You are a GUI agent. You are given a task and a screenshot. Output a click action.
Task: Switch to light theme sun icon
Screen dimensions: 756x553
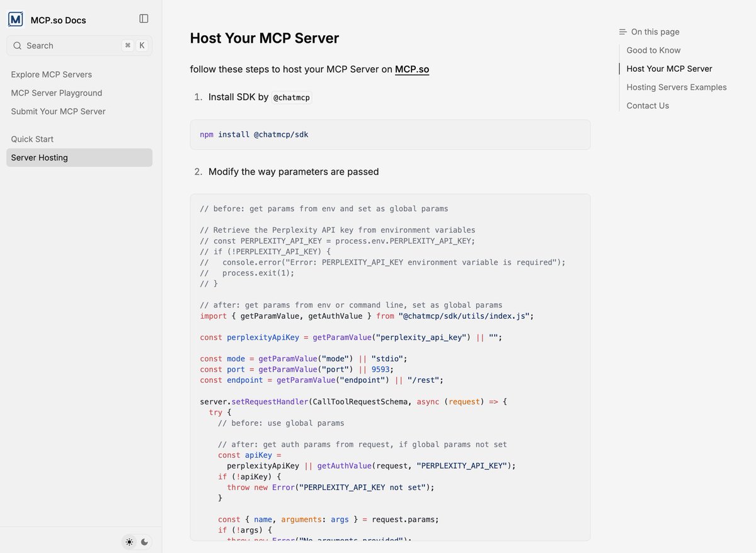coord(129,542)
